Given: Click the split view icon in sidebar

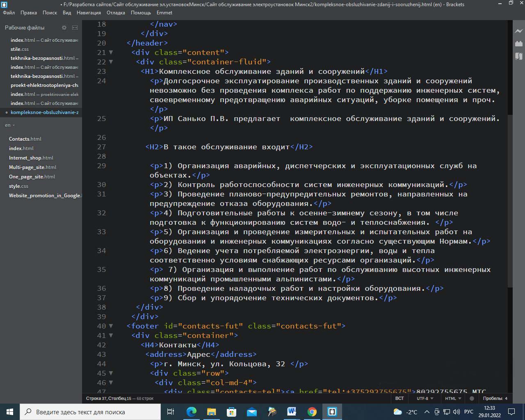Looking at the screenshot, I should [75, 27].
